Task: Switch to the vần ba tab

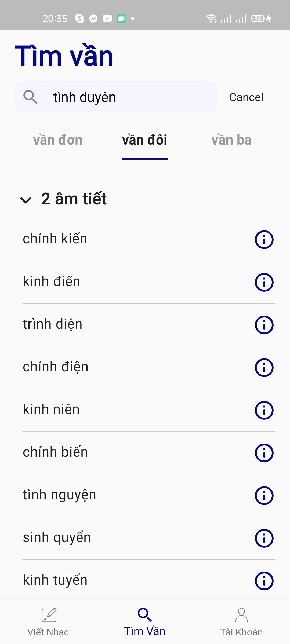Action: [x=231, y=140]
